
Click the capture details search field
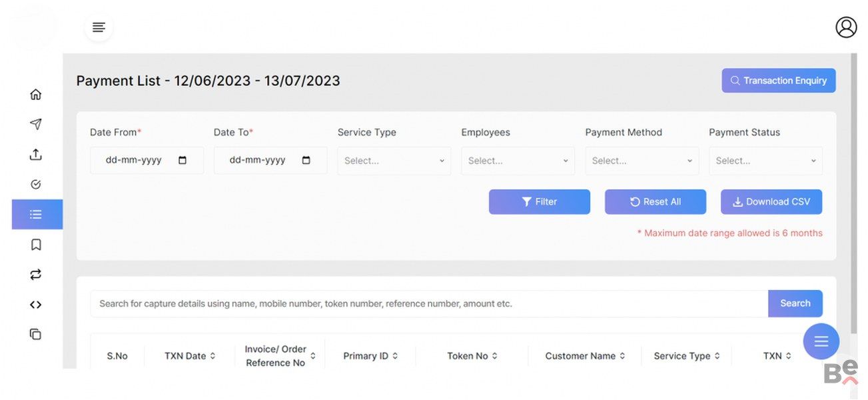tap(428, 304)
